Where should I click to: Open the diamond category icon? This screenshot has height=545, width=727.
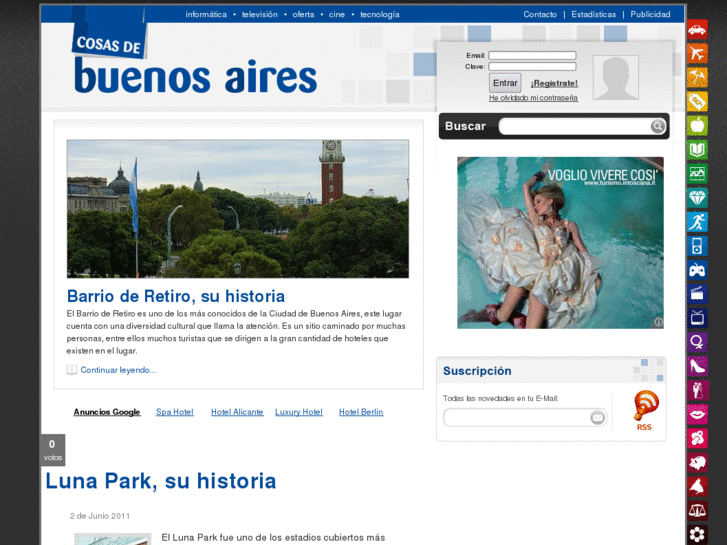[697, 198]
